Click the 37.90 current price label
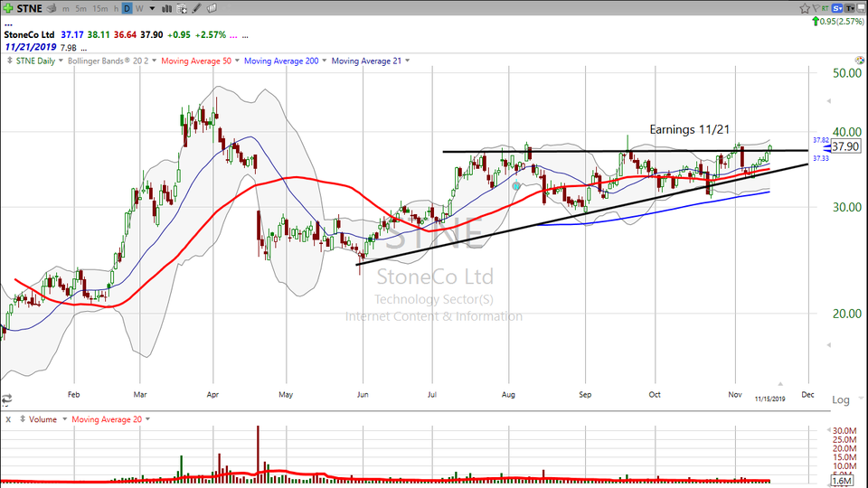Image resolution: width=868 pixels, height=488 pixels. [845, 146]
